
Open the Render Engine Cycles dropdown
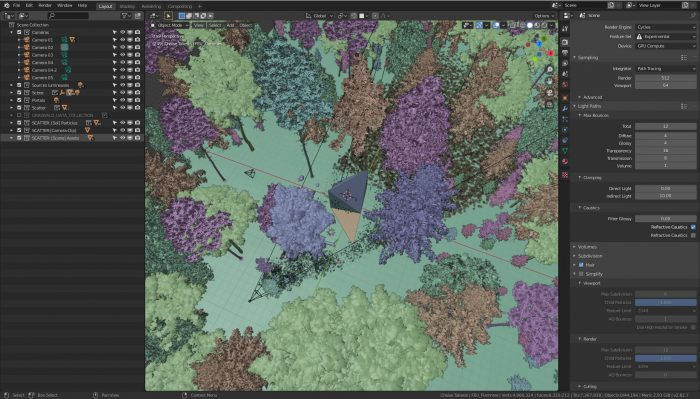[x=666, y=27]
